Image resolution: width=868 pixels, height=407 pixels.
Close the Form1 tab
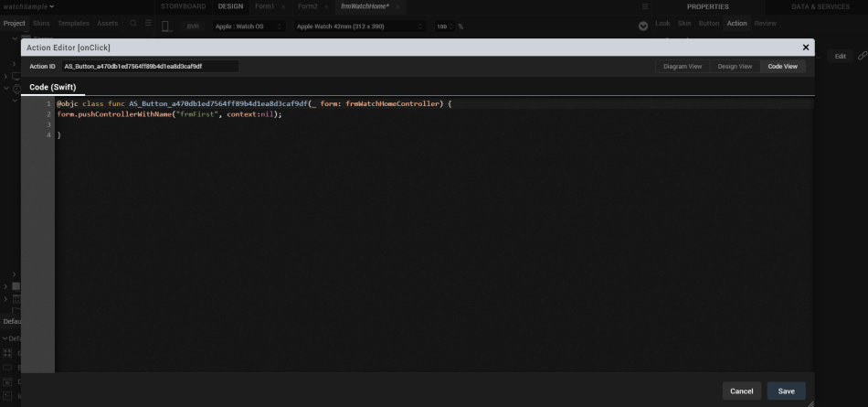[x=282, y=6]
